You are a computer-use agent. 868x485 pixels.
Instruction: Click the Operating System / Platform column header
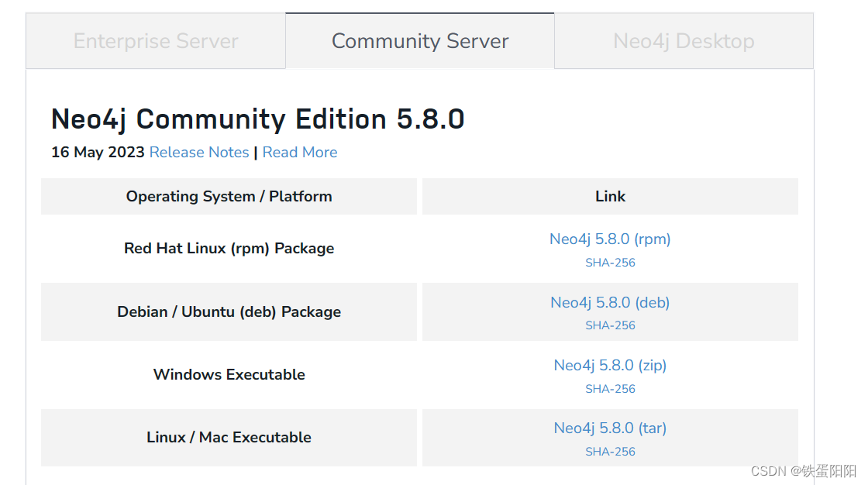pyautogui.click(x=229, y=196)
